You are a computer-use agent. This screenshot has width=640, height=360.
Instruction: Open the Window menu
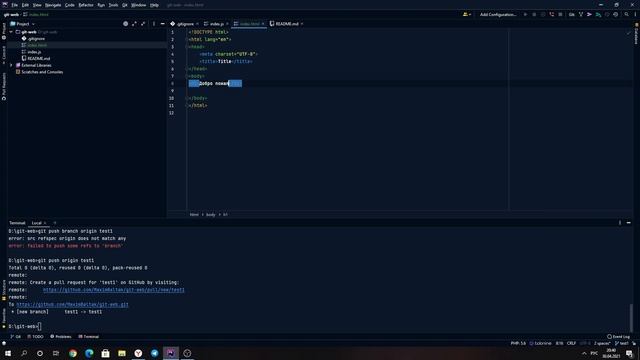pyautogui.click(x=139, y=5)
